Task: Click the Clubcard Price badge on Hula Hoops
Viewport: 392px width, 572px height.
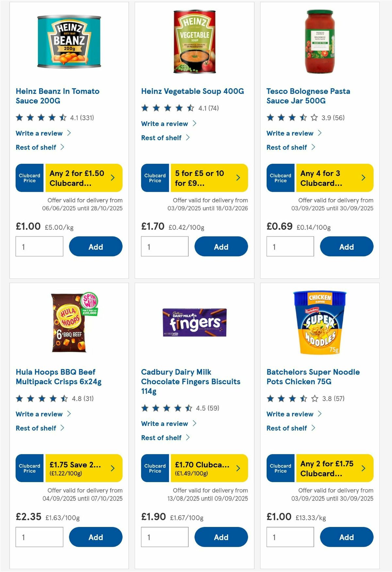Action: (29, 468)
